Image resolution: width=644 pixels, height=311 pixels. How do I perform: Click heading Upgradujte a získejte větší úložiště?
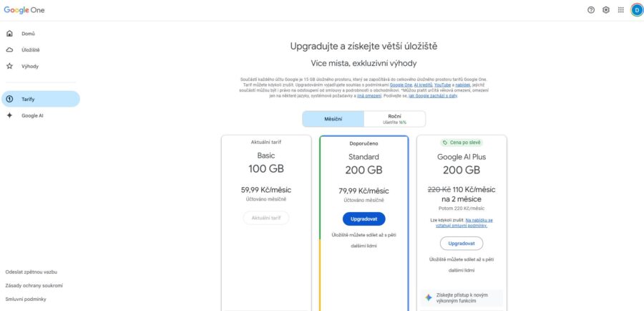tap(364, 46)
